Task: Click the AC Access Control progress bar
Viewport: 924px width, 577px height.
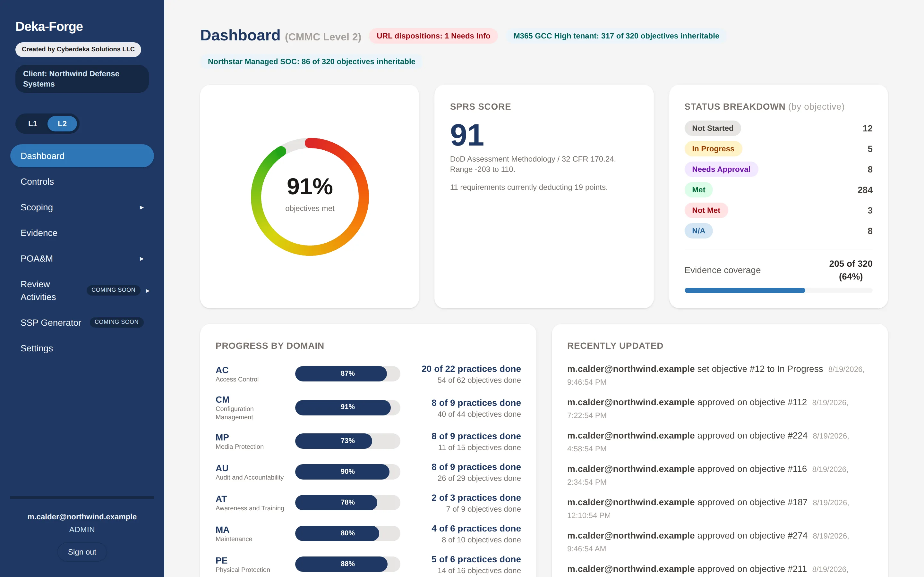Action: (347, 373)
